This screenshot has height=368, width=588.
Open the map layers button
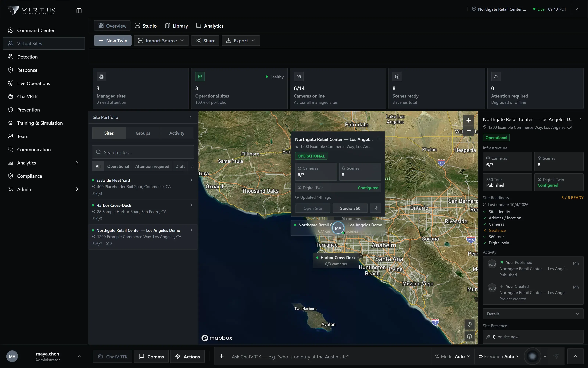coord(469,336)
